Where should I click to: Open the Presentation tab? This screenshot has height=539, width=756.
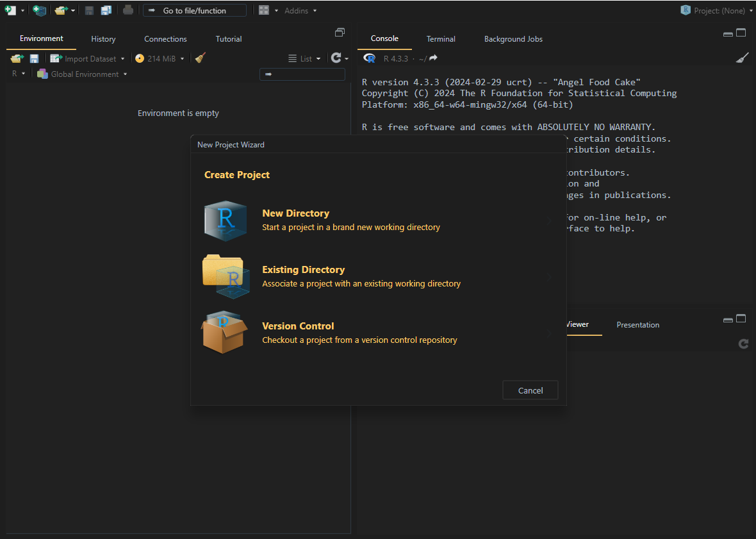[x=638, y=325]
